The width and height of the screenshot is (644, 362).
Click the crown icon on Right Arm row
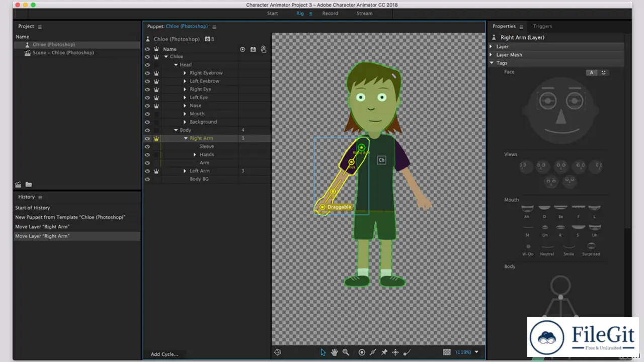(x=156, y=138)
